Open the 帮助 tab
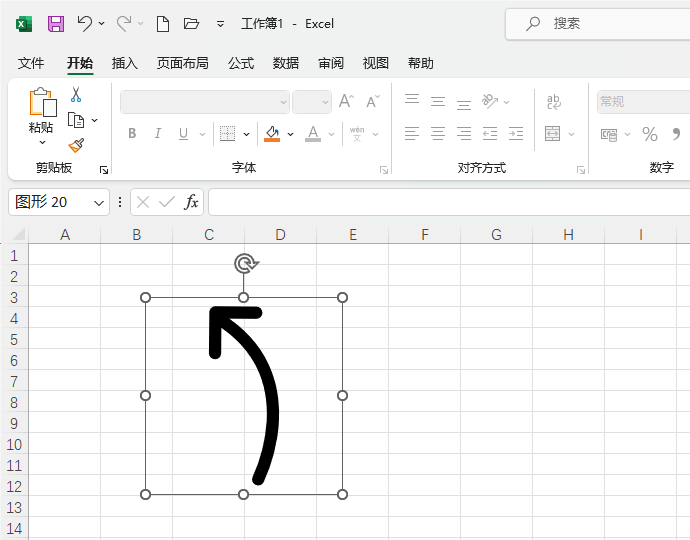The height and width of the screenshot is (540, 690). 421,63
